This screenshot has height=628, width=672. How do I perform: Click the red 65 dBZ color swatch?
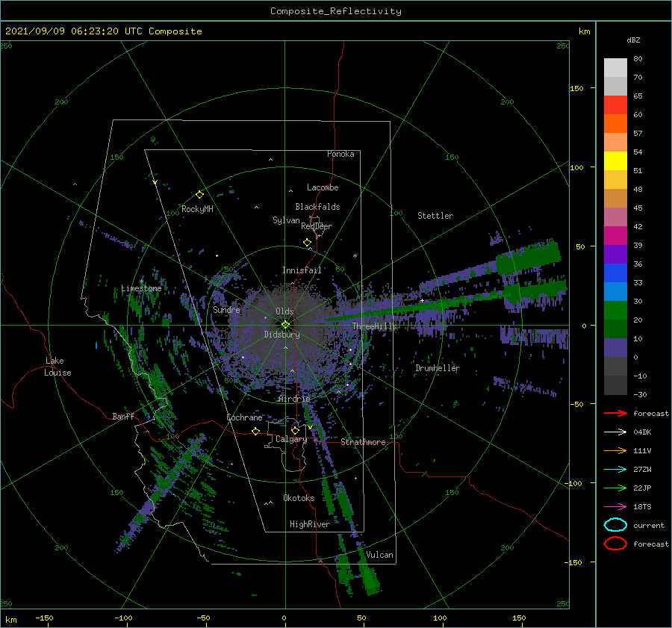coord(615,105)
